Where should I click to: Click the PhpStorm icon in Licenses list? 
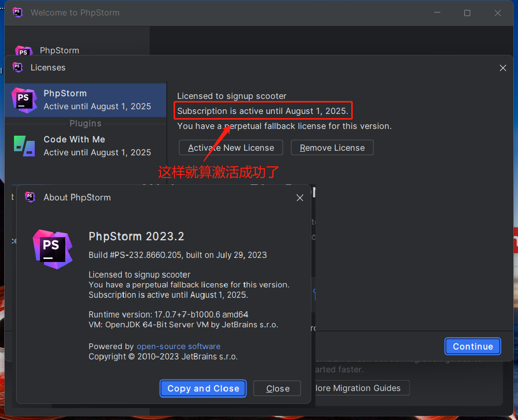[x=24, y=100]
